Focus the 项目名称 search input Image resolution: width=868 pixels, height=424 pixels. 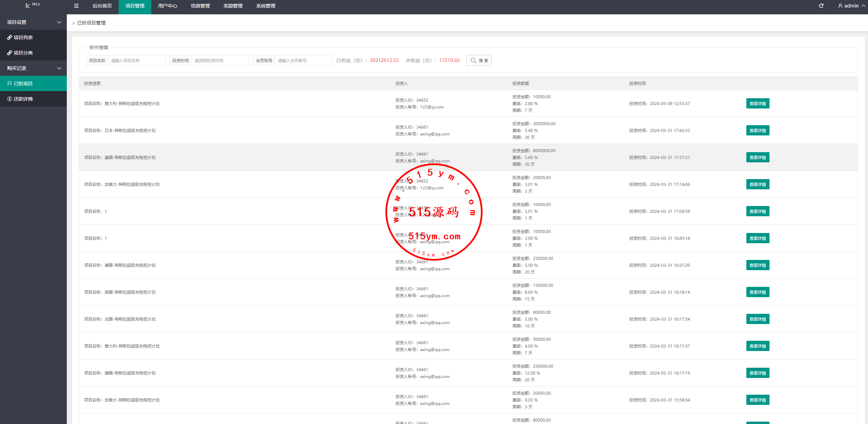click(136, 60)
